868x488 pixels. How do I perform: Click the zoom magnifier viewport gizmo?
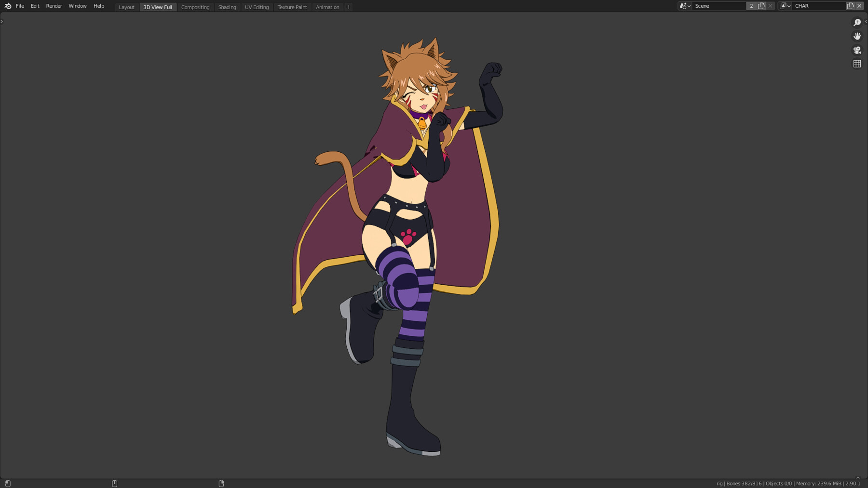857,23
